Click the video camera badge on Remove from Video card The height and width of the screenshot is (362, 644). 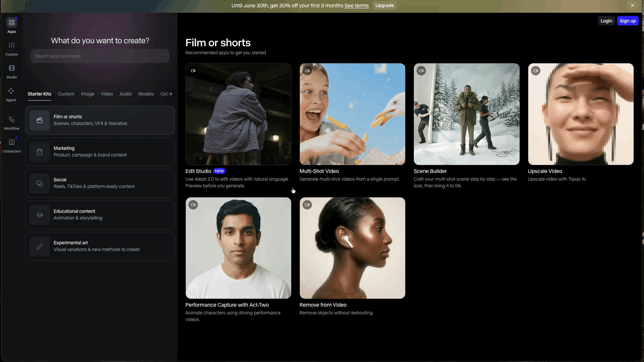(x=307, y=205)
